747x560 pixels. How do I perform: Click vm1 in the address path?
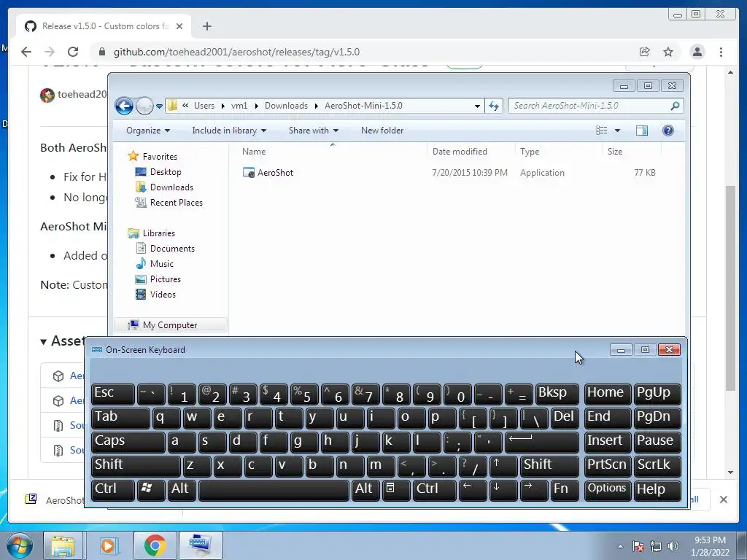239,106
